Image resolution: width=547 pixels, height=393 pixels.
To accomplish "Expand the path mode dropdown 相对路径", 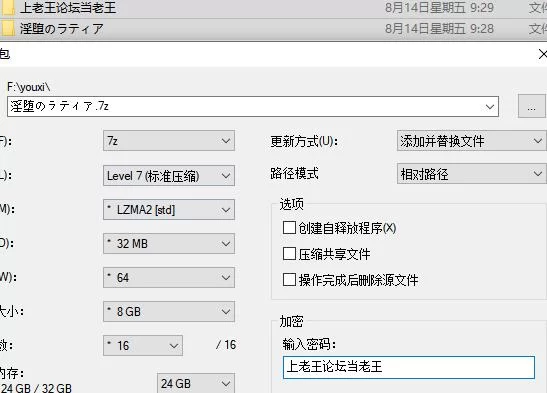I will pos(472,174).
